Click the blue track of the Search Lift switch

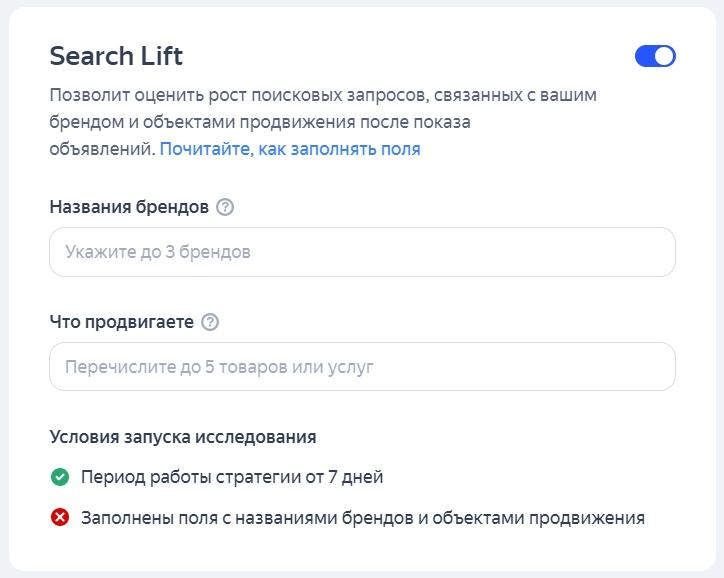pos(645,56)
